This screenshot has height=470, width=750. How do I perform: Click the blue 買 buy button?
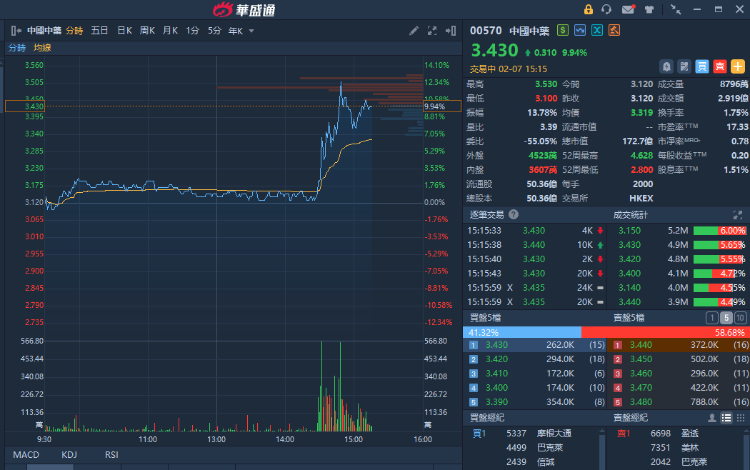[702, 66]
